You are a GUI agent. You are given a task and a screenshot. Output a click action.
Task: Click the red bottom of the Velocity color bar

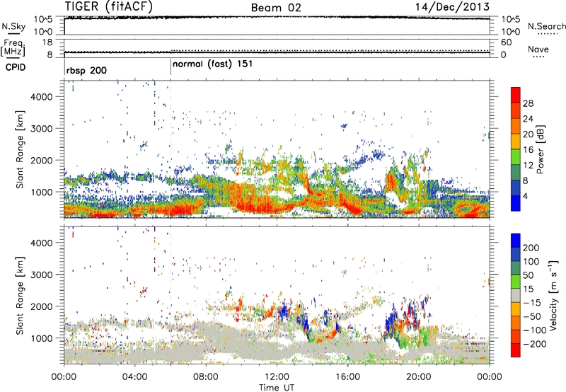pos(516,350)
